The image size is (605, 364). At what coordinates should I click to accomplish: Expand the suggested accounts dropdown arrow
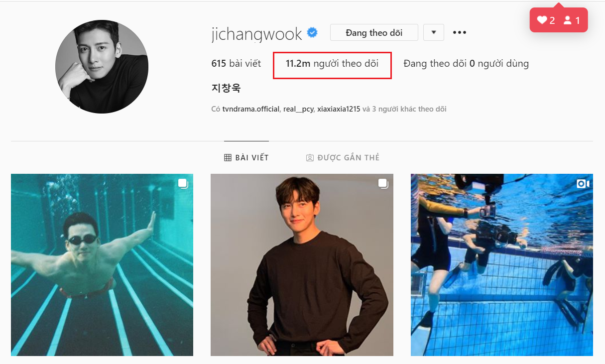(x=434, y=33)
